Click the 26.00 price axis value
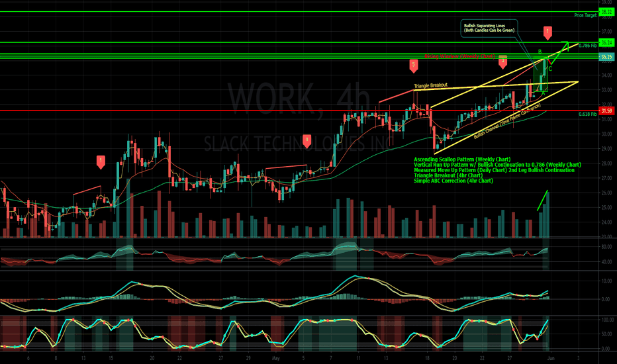617x364 pixels. 606,193
